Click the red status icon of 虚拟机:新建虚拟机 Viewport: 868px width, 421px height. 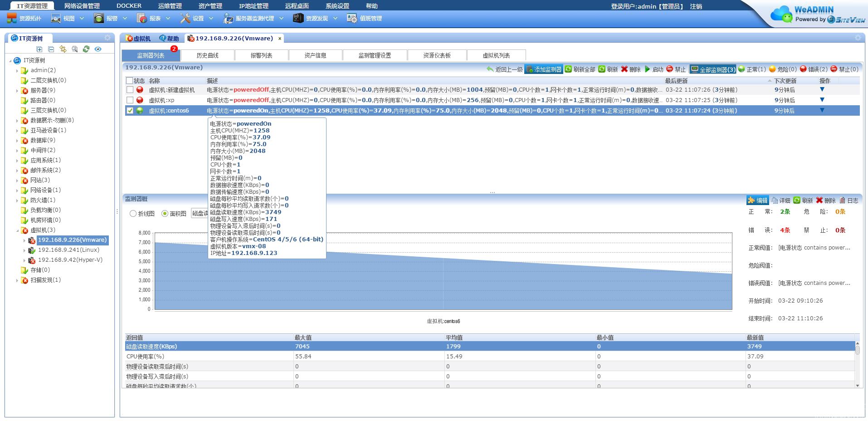[x=140, y=90]
